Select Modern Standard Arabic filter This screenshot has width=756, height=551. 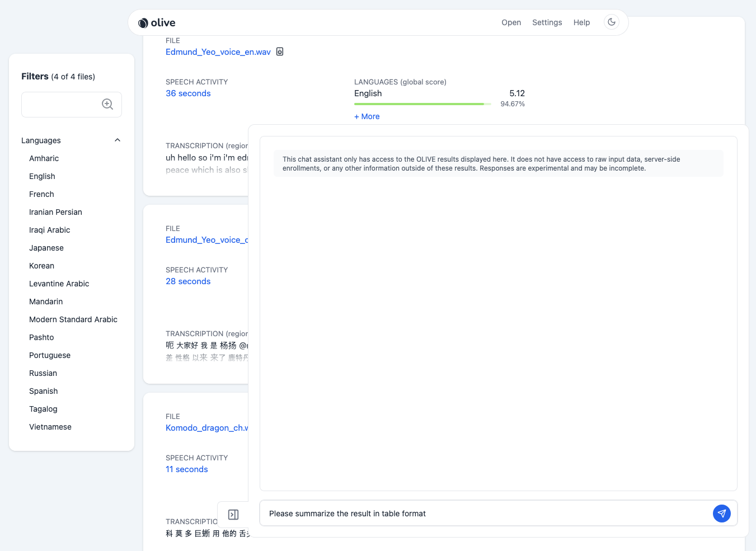tap(73, 319)
